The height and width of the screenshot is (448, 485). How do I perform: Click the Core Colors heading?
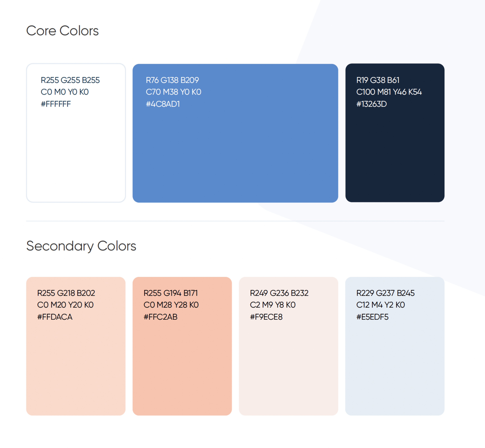pyautogui.click(x=63, y=31)
